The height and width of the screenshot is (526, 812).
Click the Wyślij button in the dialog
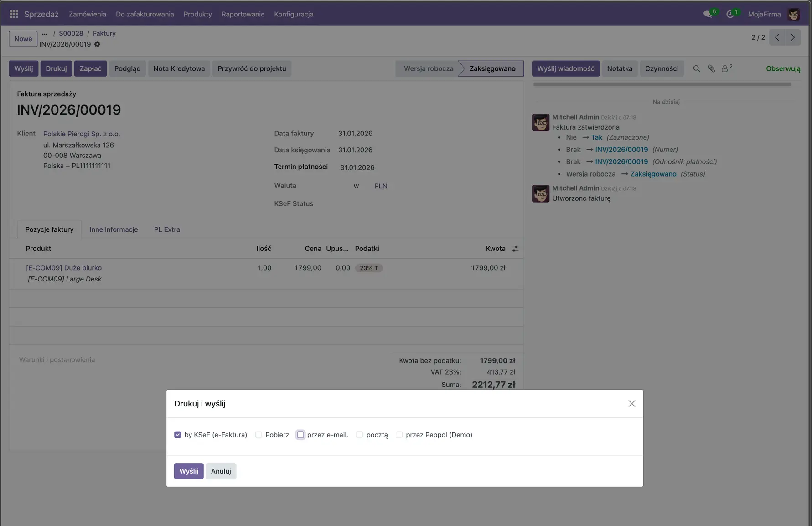(x=188, y=471)
